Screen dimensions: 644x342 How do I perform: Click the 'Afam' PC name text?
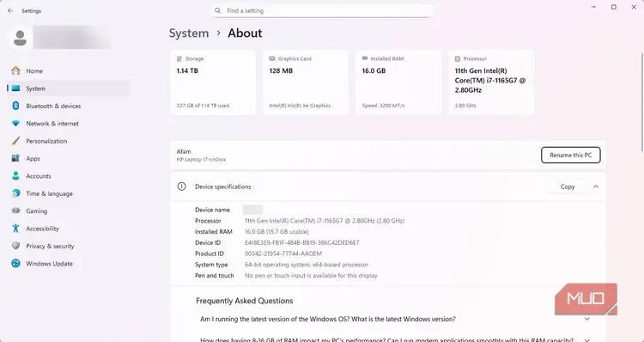click(x=184, y=152)
